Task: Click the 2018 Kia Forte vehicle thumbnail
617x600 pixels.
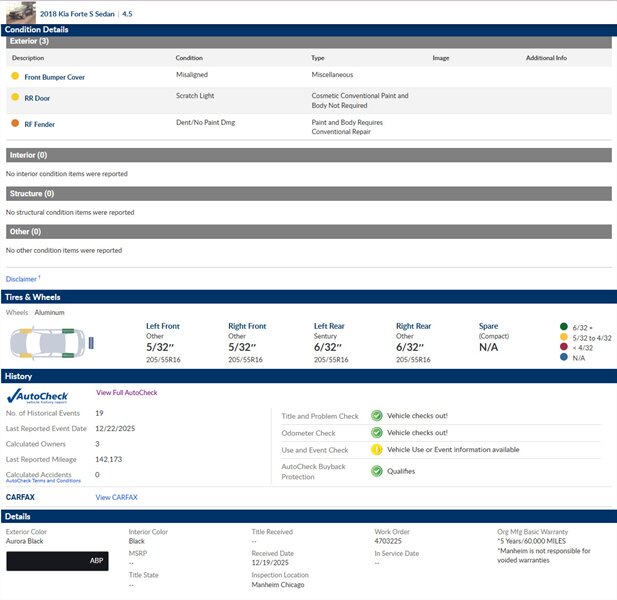Action: [x=20, y=14]
